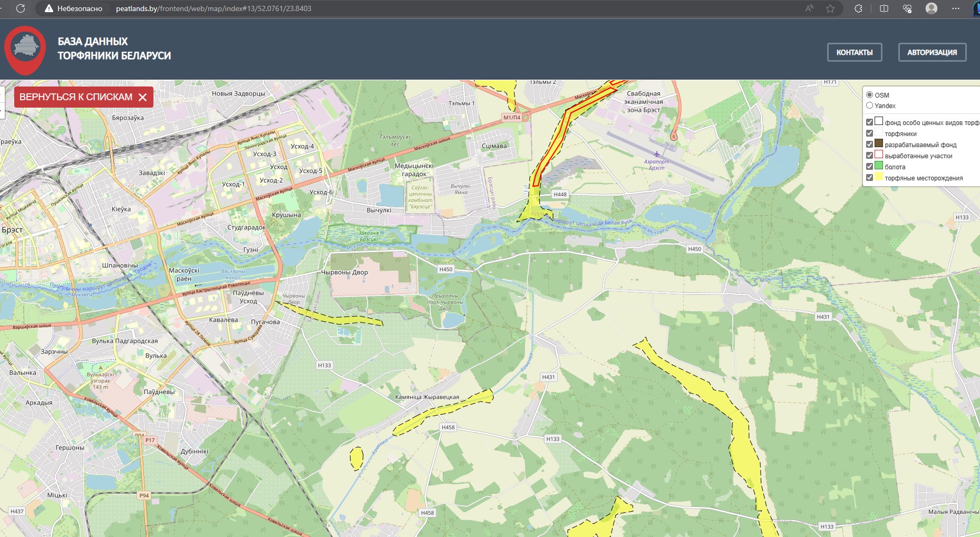Uncheck the болота layer checkbox
Image resolution: width=980 pixels, height=537 pixels.
click(x=869, y=167)
